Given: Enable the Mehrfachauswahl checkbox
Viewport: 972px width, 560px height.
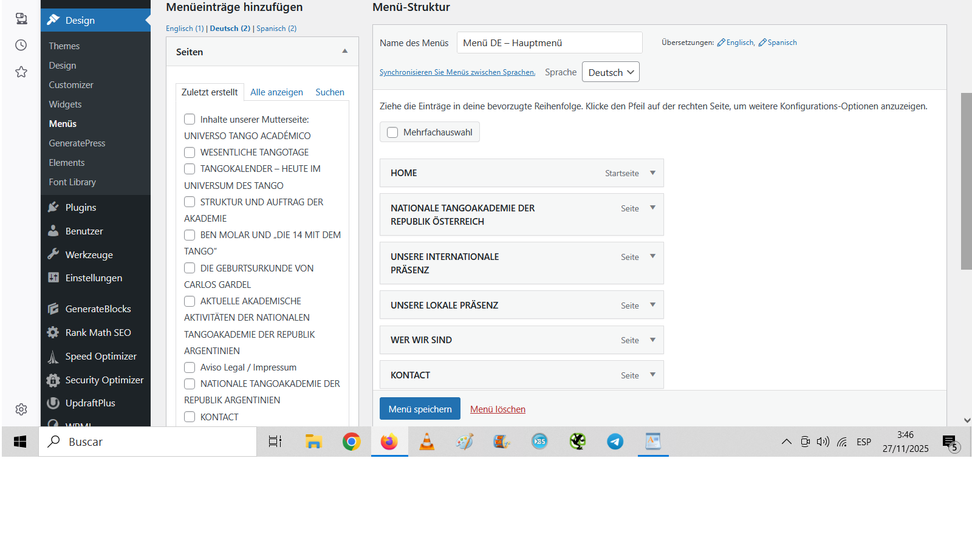Looking at the screenshot, I should tap(392, 132).
